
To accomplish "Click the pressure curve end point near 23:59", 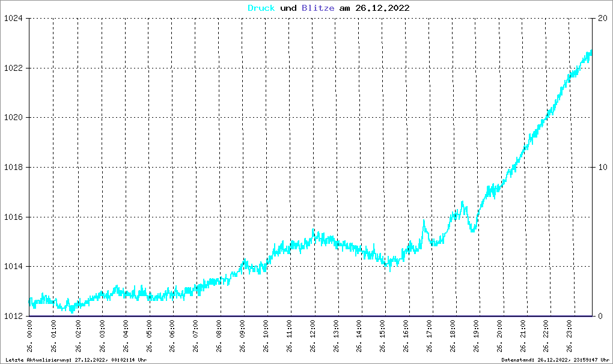I will coord(591,51).
